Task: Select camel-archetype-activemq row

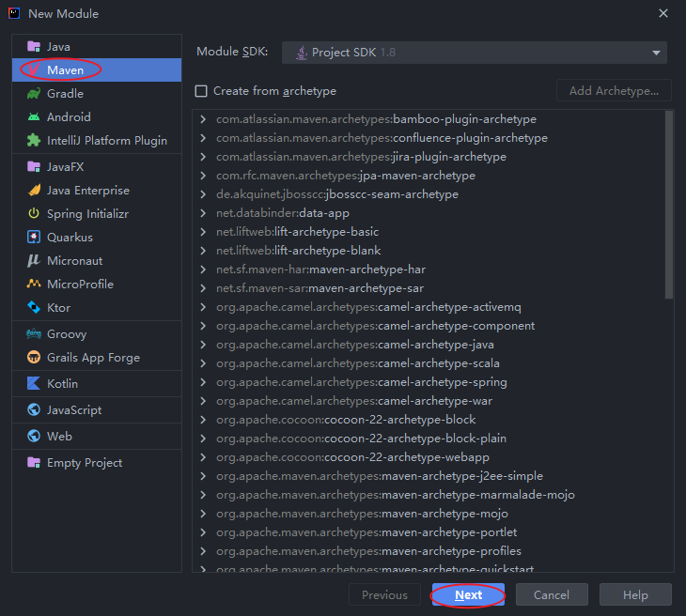Action: [429, 307]
